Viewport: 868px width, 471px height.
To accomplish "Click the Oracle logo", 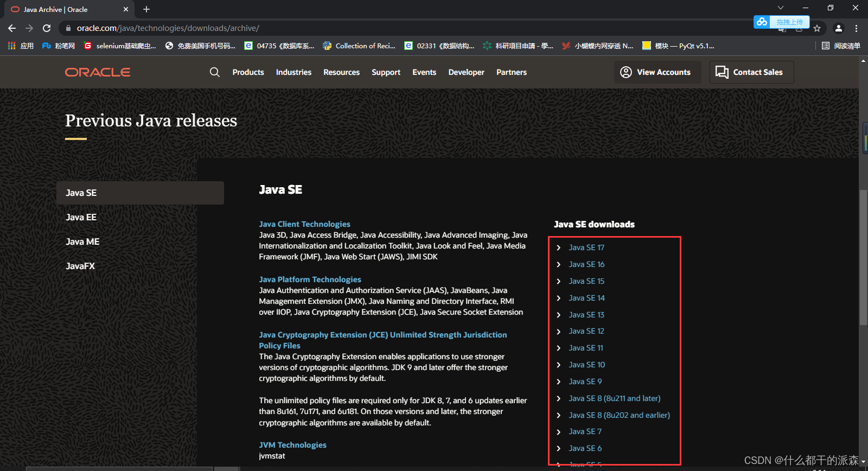I will pyautogui.click(x=98, y=72).
